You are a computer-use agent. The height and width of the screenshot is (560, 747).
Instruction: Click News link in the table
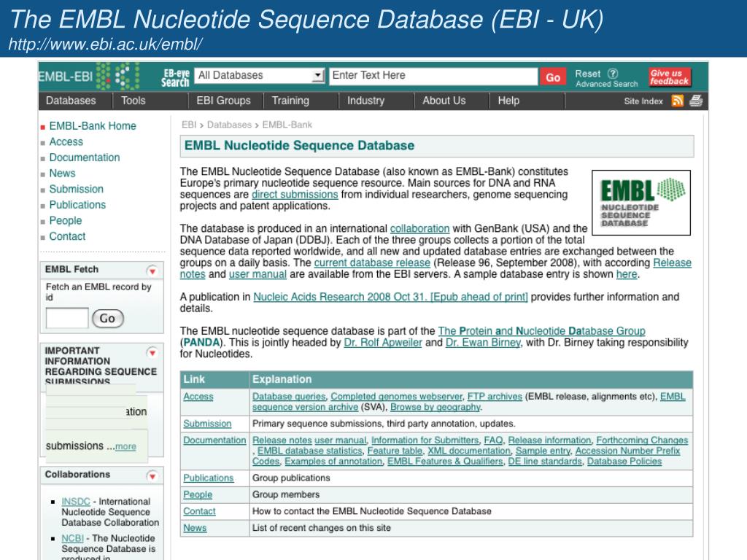(195, 528)
